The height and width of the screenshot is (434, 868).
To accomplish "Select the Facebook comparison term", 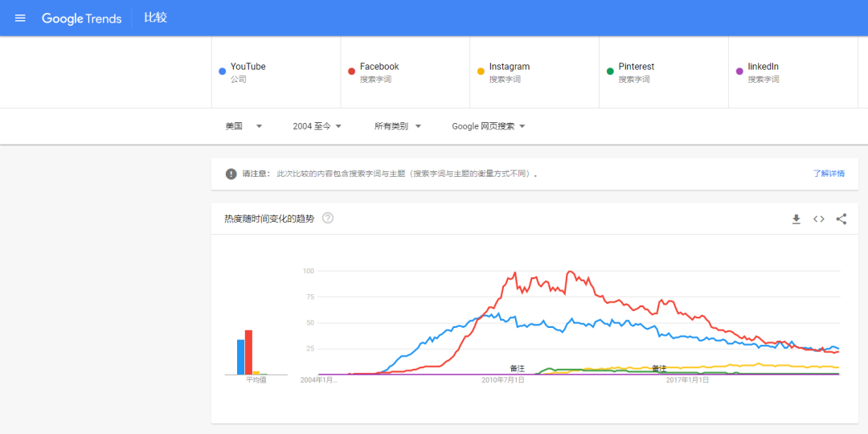I will pos(405,72).
